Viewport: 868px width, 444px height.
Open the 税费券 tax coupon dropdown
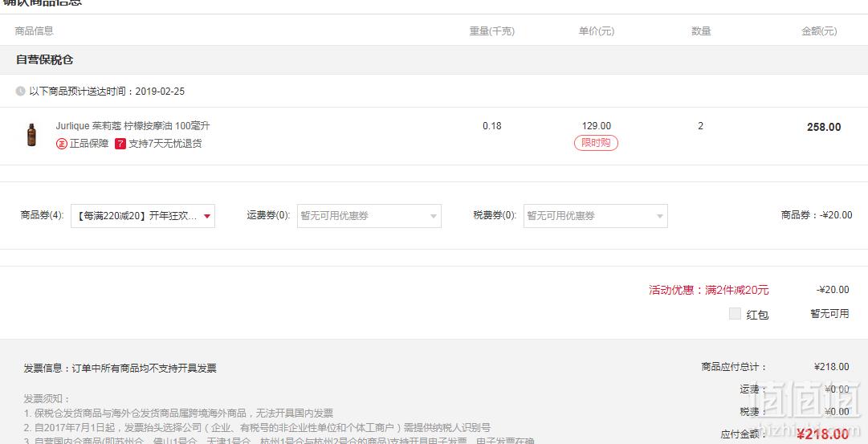[596, 216]
